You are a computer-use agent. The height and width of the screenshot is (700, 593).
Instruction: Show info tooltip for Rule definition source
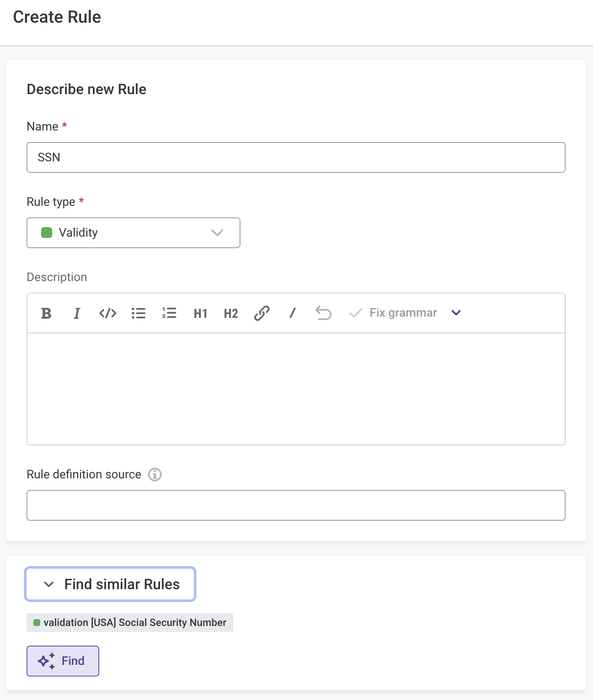pyautogui.click(x=155, y=475)
